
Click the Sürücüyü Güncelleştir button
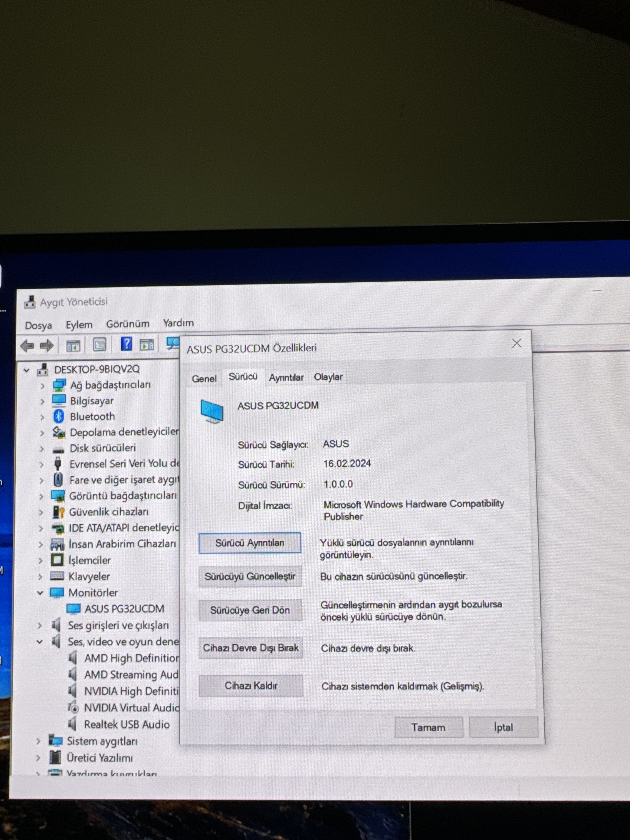pyautogui.click(x=250, y=576)
